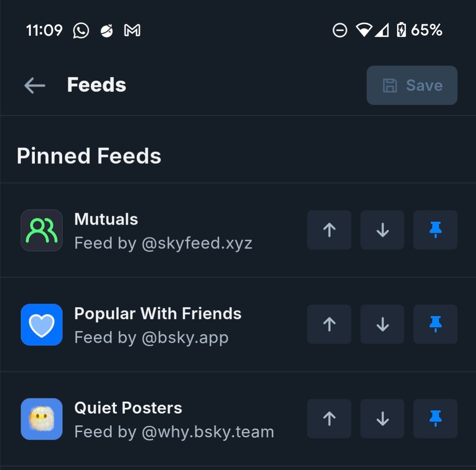The width and height of the screenshot is (476, 470).
Task: Open the Pinned Feeds section header
Action: [x=89, y=156]
